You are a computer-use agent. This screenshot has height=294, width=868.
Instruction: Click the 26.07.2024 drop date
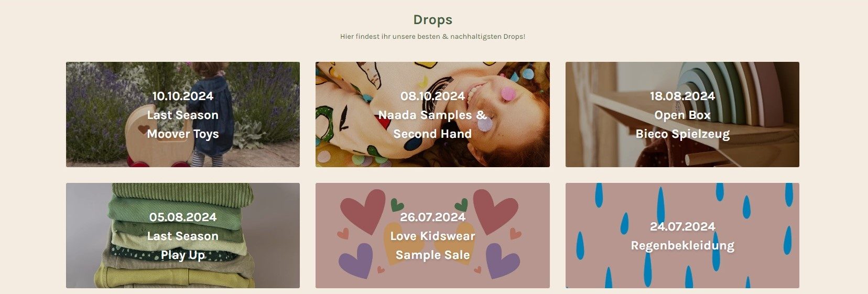click(x=432, y=217)
